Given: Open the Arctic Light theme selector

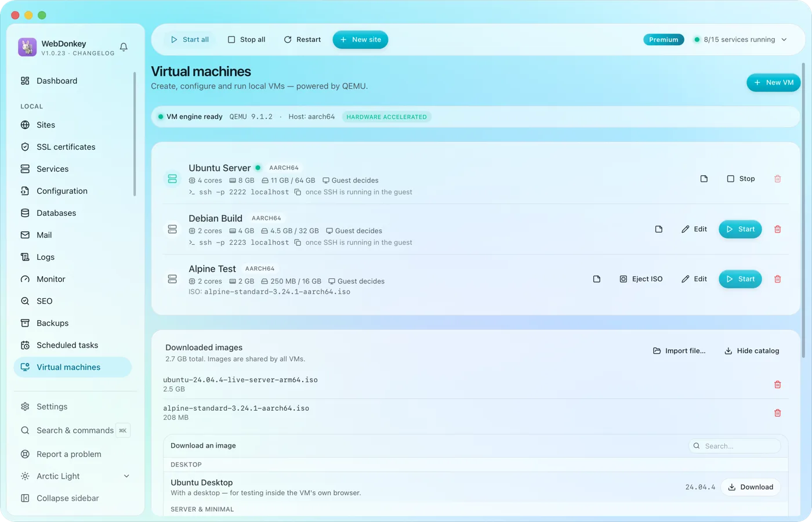Looking at the screenshot, I should click(75, 476).
